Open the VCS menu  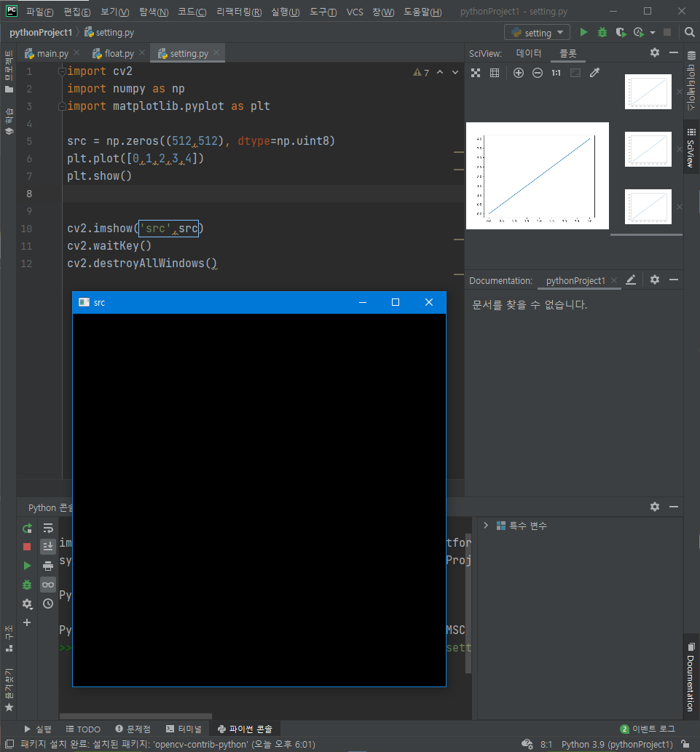click(x=355, y=12)
